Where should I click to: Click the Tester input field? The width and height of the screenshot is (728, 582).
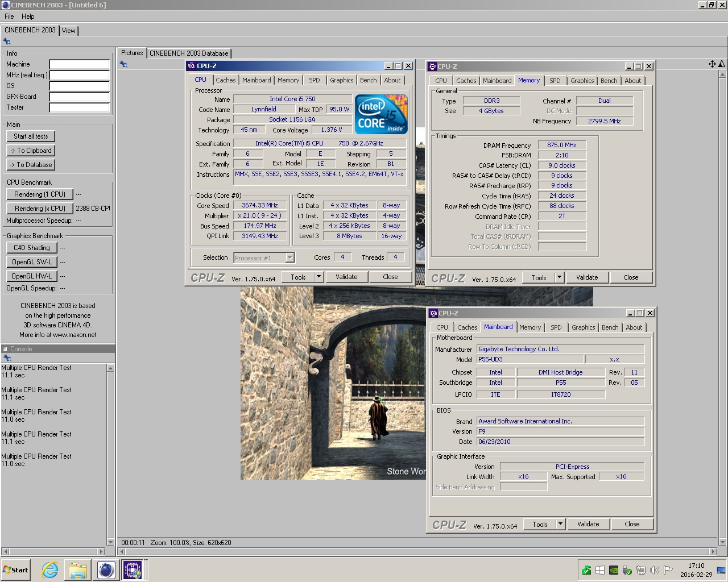(x=80, y=107)
